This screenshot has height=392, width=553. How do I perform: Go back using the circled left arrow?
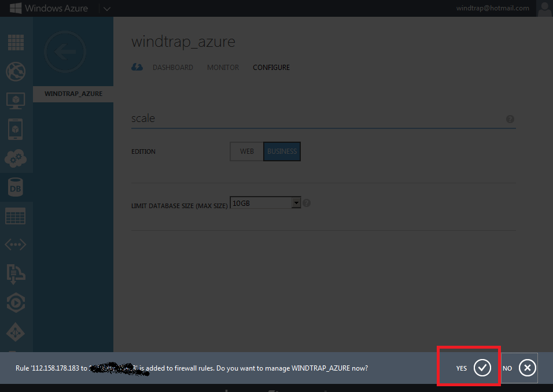pyautogui.click(x=65, y=52)
